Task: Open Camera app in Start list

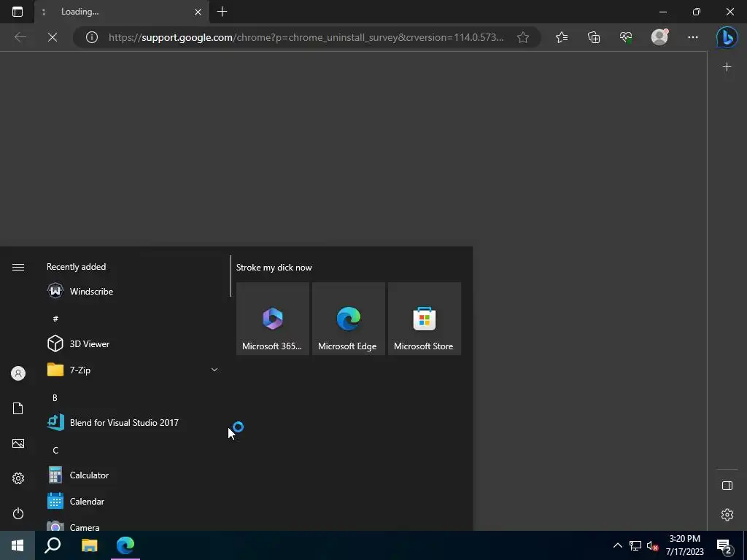Action: pos(133,525)
